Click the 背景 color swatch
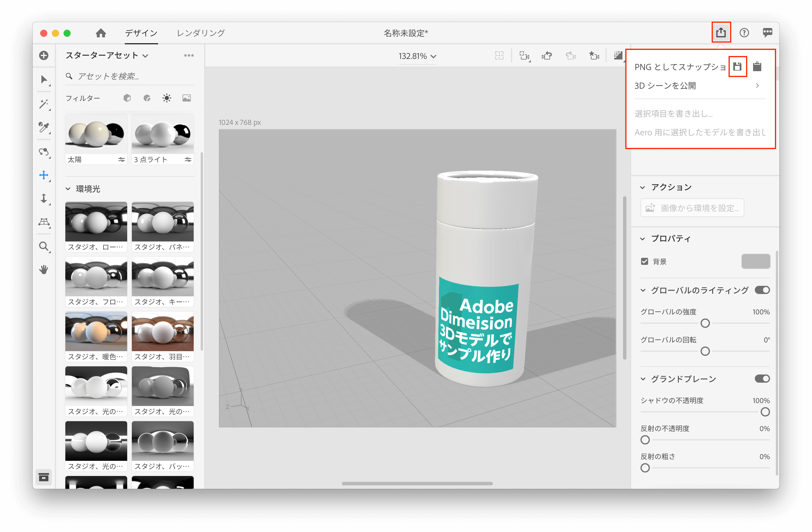Viewport: 812px width, 532px height. (755, 261)
